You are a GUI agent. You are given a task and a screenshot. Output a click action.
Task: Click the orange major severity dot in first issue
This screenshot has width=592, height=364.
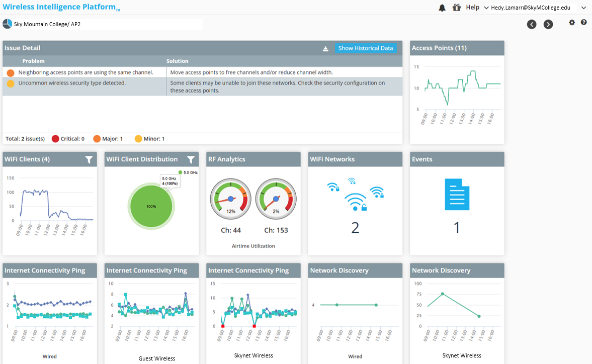tap(11, 73)
